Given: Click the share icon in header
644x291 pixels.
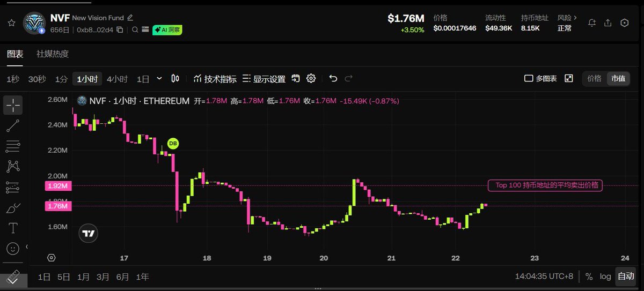Looking at the screenshot, I should click(x=608, y=23).
